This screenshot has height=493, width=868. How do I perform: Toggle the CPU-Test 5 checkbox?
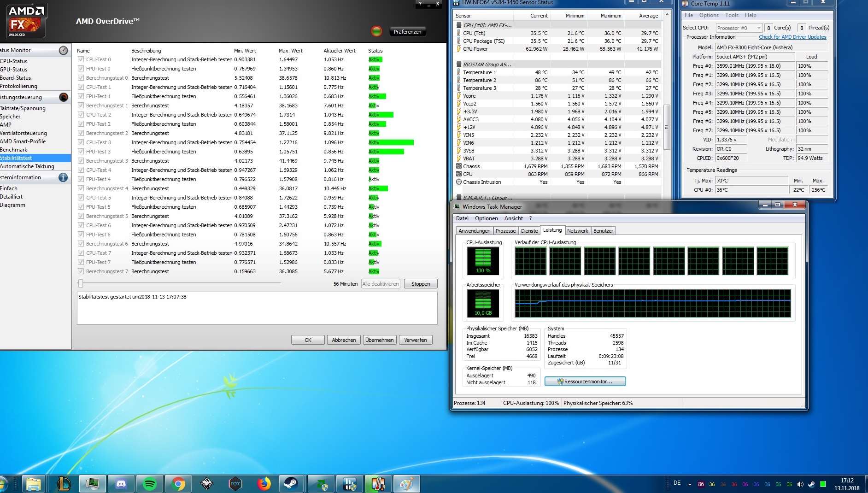click(x=81, y=198)
